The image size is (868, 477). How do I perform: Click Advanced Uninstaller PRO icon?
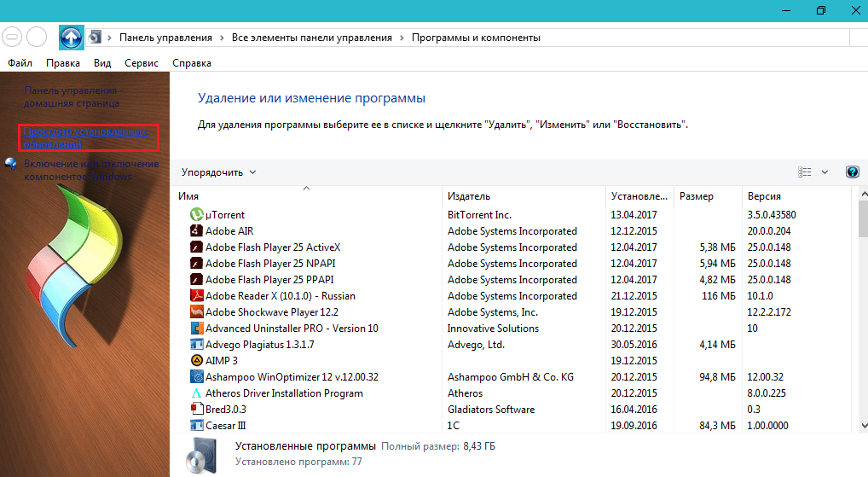pyautogui.click(x=196, y=328)
